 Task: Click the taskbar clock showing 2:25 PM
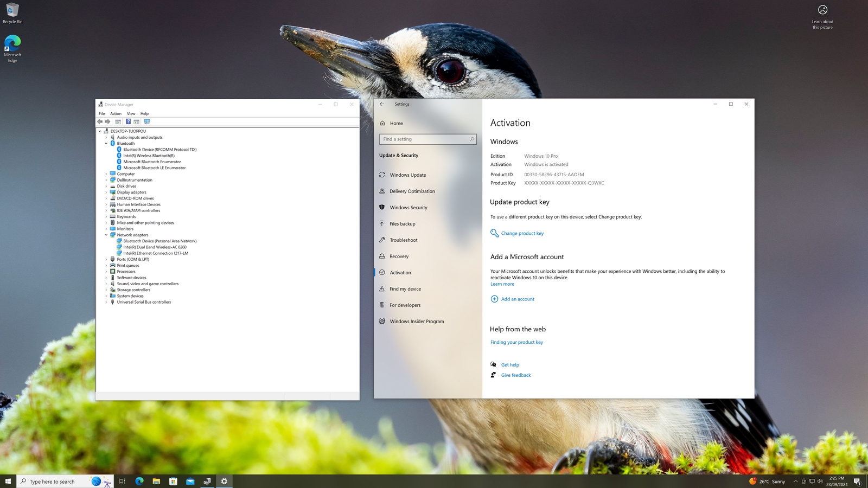coord(837,481)
